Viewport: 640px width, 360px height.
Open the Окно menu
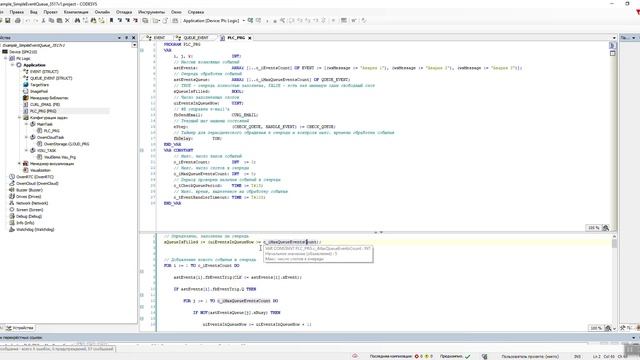176,12
